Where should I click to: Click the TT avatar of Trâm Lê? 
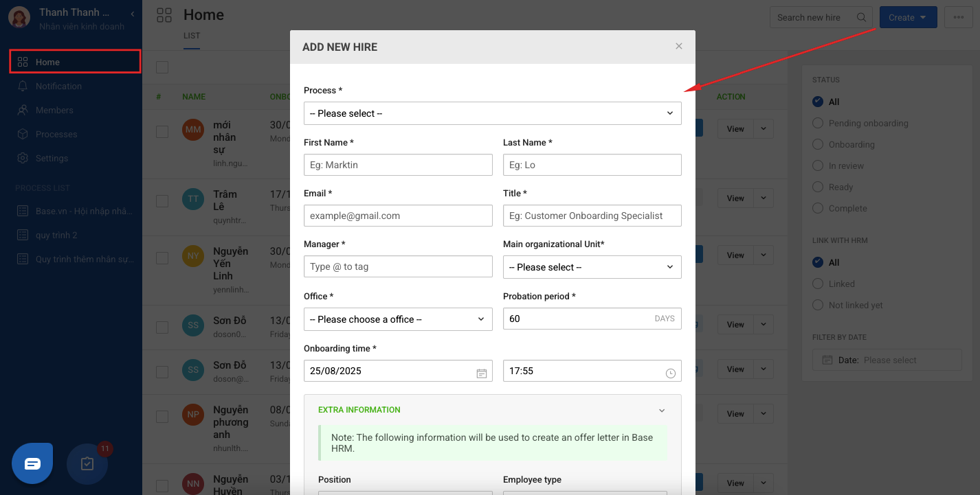[x=193, y=199]
